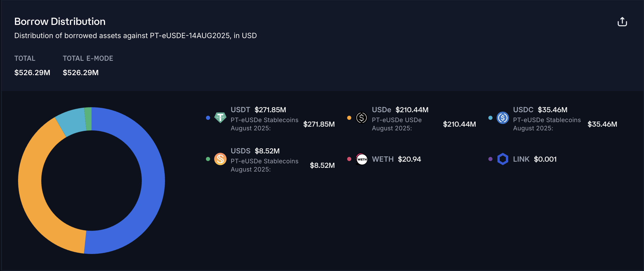
Task: Click the USDT $271.85M legend label
Action: click(x=258, y=110)
